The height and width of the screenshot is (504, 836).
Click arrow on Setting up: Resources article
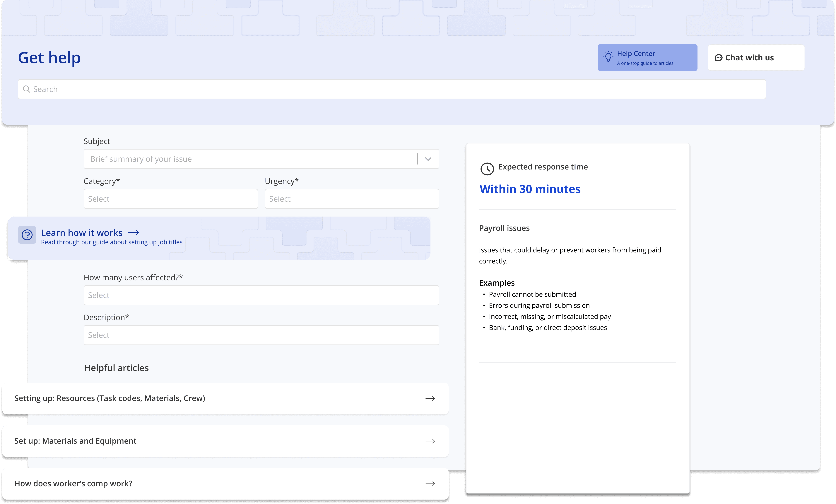click(430, 399)
